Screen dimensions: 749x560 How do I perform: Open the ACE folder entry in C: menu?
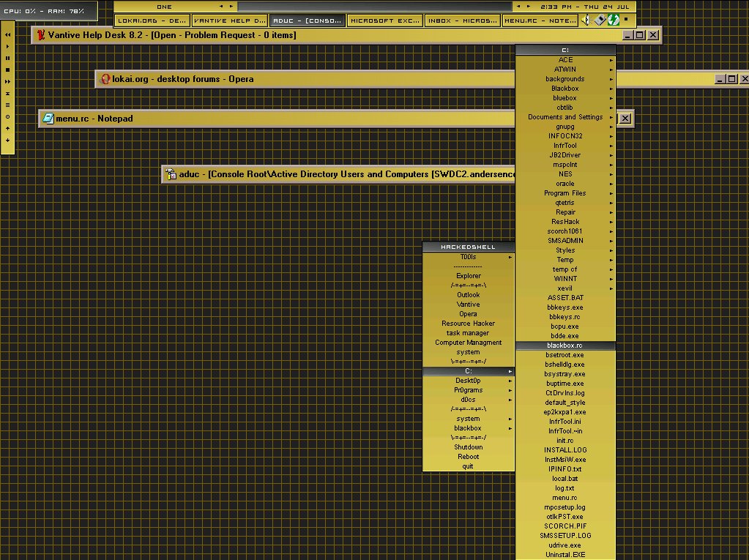[x=565, y=60]
